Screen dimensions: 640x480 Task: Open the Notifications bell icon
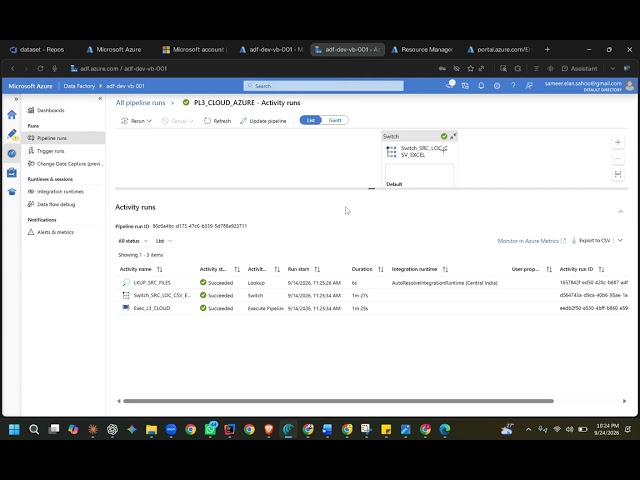tap(481, 86)
